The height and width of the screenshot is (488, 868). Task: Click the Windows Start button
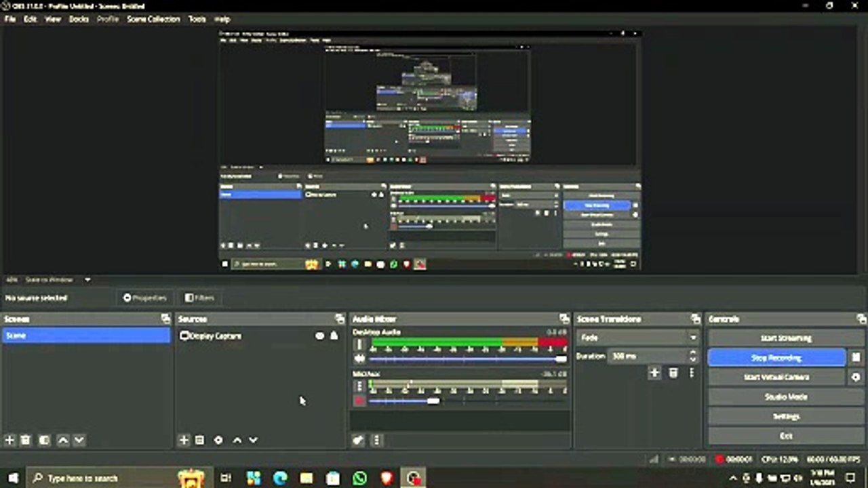coord(14,478)
